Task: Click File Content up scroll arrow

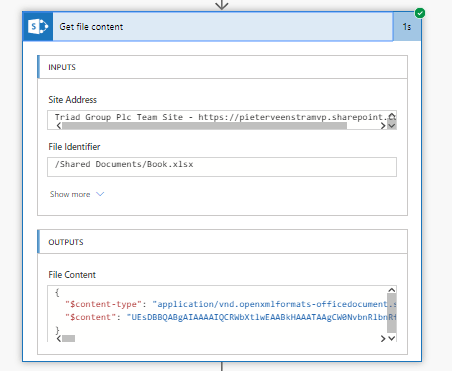Action: pos(392,290)
